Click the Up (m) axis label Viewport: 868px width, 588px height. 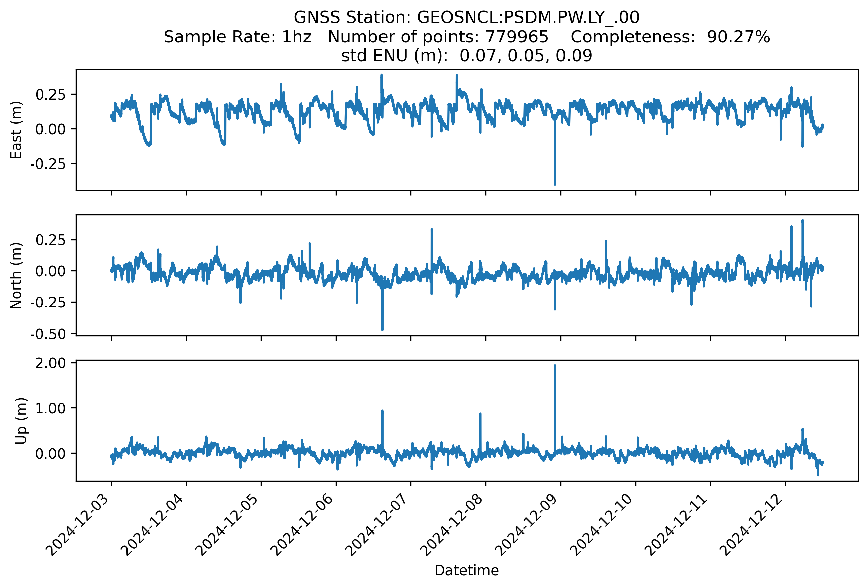[x=21, y=421]
